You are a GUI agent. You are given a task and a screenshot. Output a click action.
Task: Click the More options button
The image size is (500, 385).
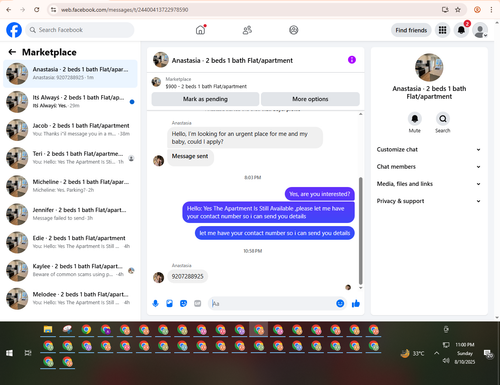[310, 99]
